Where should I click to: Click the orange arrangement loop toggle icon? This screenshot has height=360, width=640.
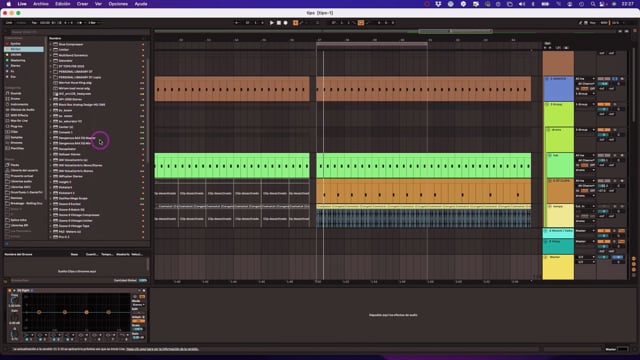361,23
